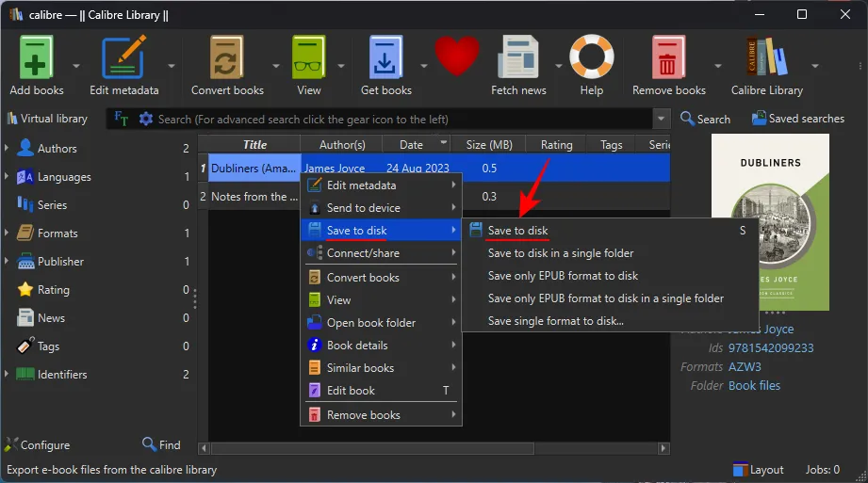Click the Search button with magnifier
The width and height of the screenshot is (868, 483).
(705, 119)
